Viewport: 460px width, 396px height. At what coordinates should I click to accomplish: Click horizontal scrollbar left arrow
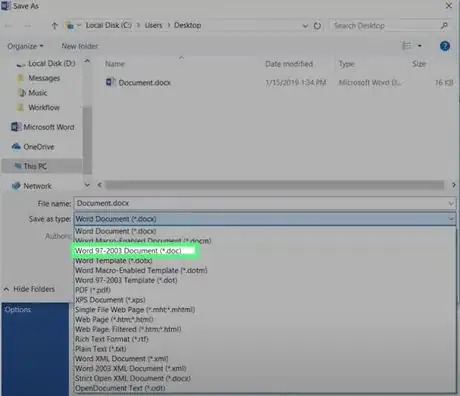coord(100,185)
